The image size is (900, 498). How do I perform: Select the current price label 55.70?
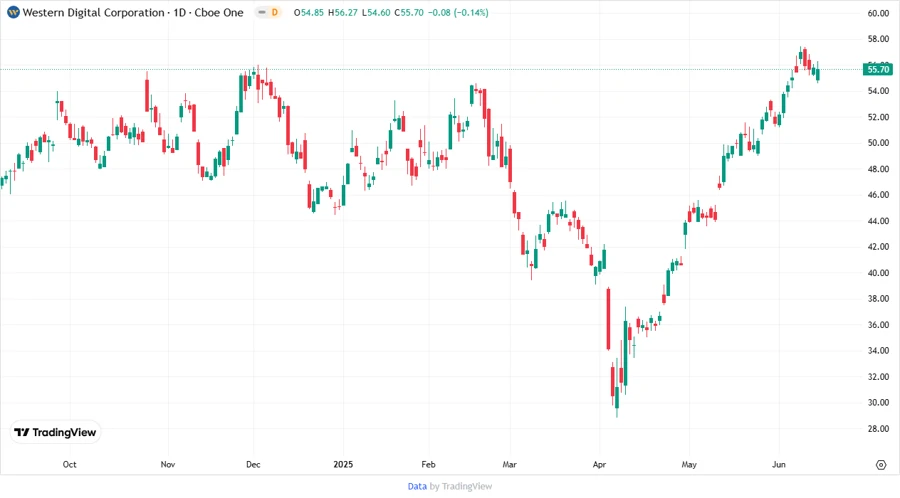click(878, 69)
